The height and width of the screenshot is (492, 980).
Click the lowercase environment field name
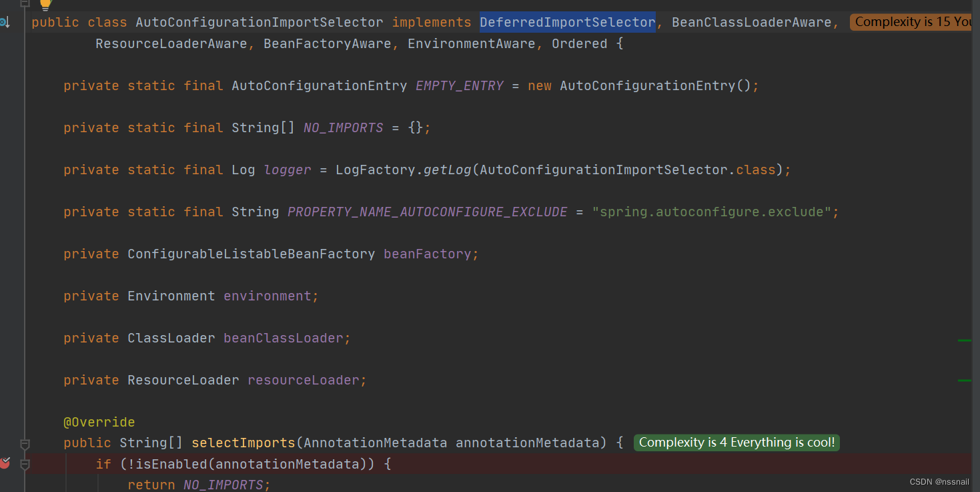[268, 296]
